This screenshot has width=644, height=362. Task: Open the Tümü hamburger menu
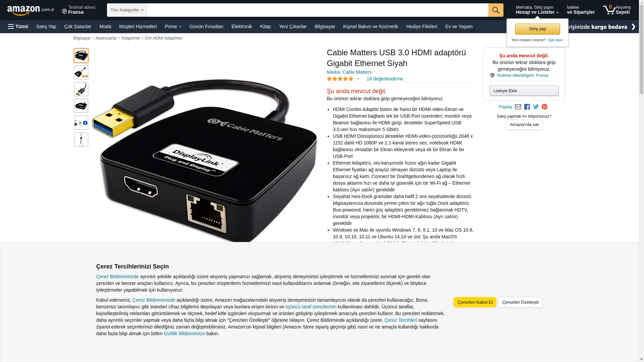pyautogui.click(x=18, y=26)
